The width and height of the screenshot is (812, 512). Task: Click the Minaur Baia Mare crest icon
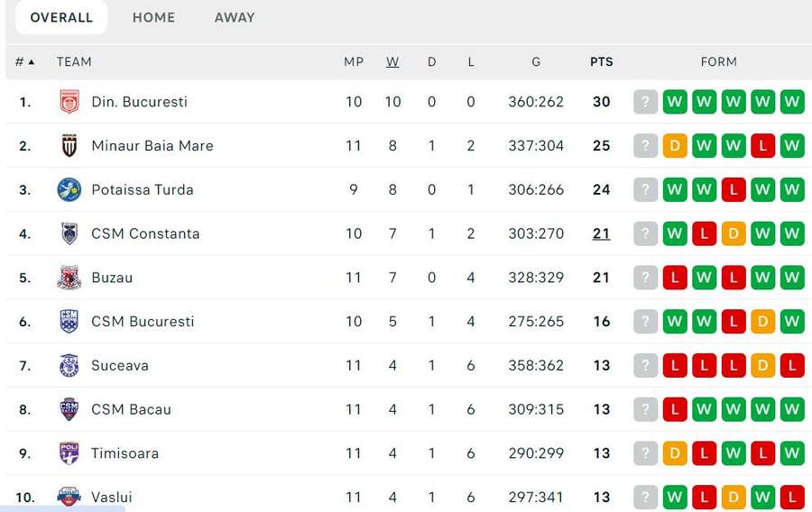point(69,146)
